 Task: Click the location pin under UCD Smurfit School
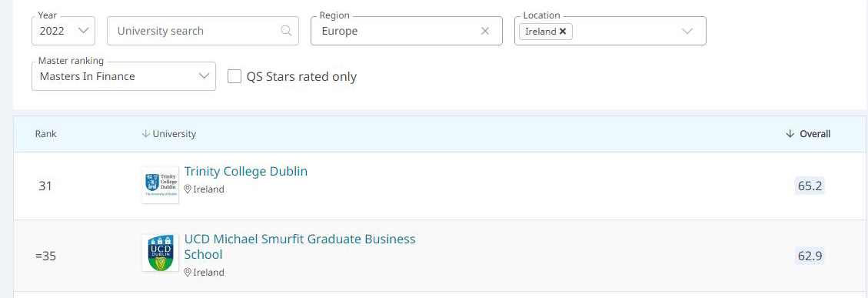pyautogui.click(x=188, y=273)
